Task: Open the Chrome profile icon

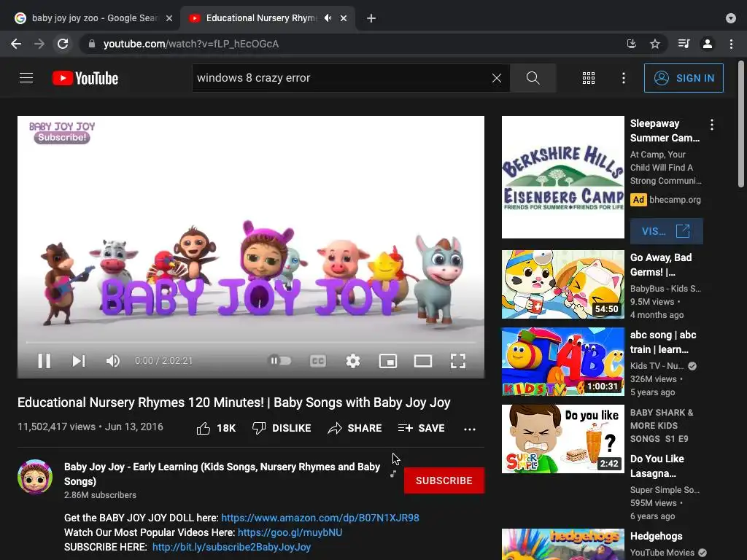Action: [708, 44]
